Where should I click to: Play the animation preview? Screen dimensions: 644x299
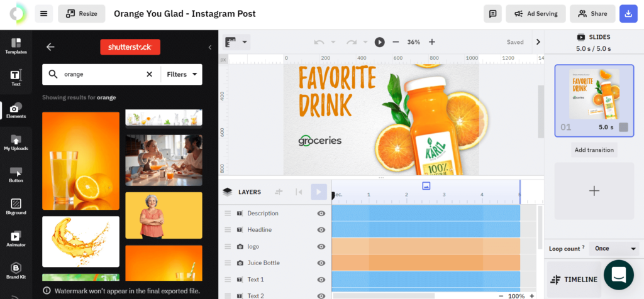[x=379, y=42]
